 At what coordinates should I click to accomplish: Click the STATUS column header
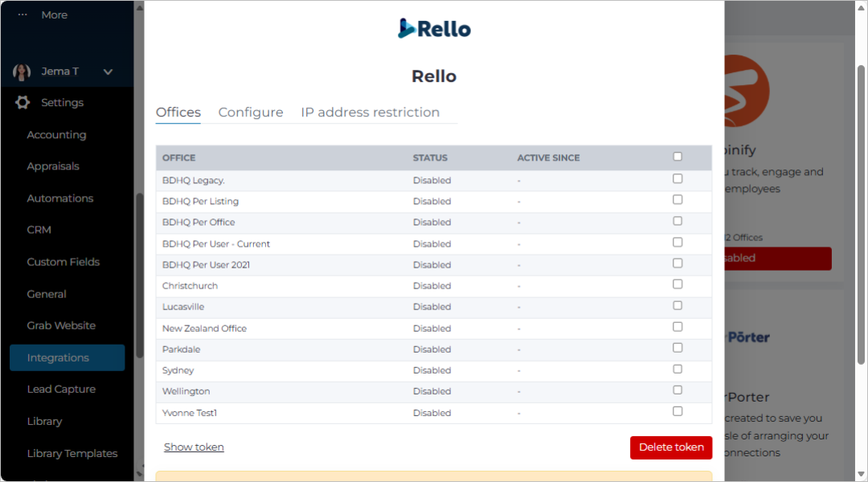click(430, 157)
